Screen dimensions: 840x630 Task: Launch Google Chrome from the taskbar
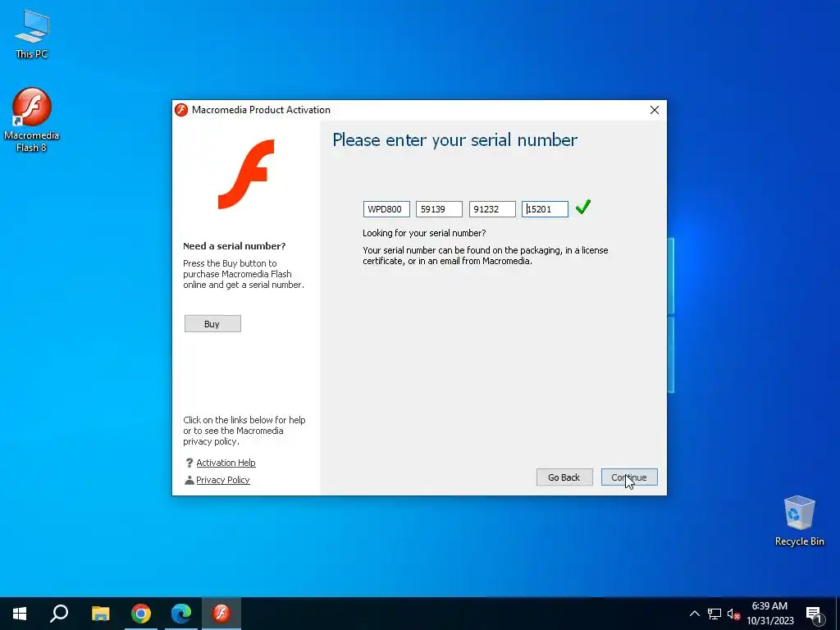pyautogui.click(x=141, y=614)
